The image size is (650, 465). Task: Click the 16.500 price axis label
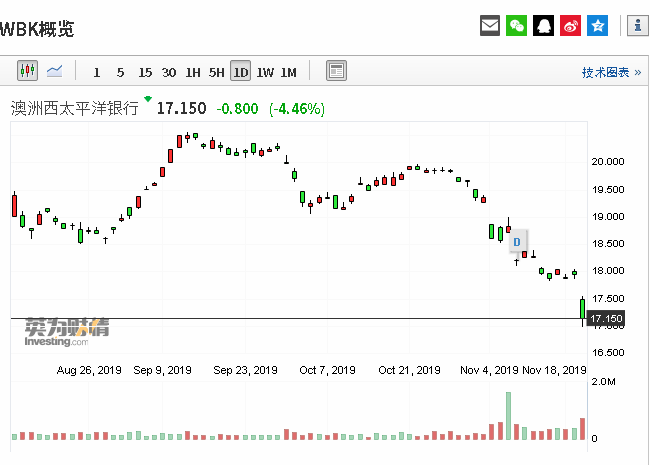click(608, 353)
